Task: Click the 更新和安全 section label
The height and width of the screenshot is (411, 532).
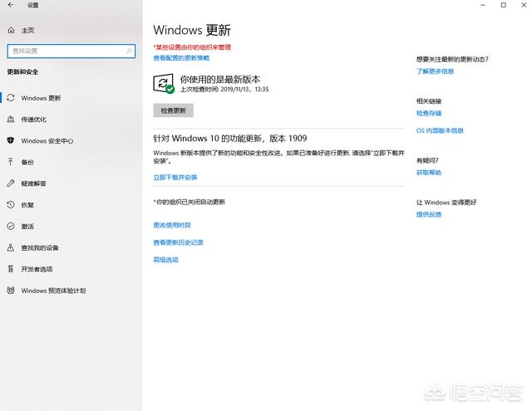Action: pyautogui.click(x=22, y=72)
